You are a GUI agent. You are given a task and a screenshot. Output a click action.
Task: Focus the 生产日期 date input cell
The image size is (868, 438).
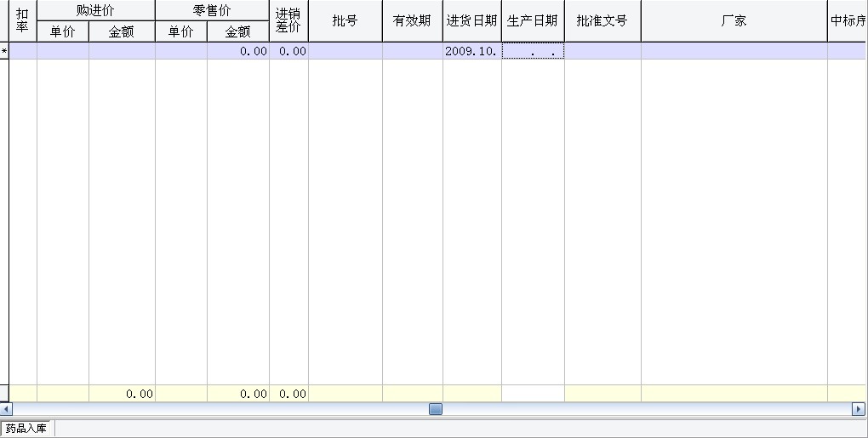[x=533, y=51]
